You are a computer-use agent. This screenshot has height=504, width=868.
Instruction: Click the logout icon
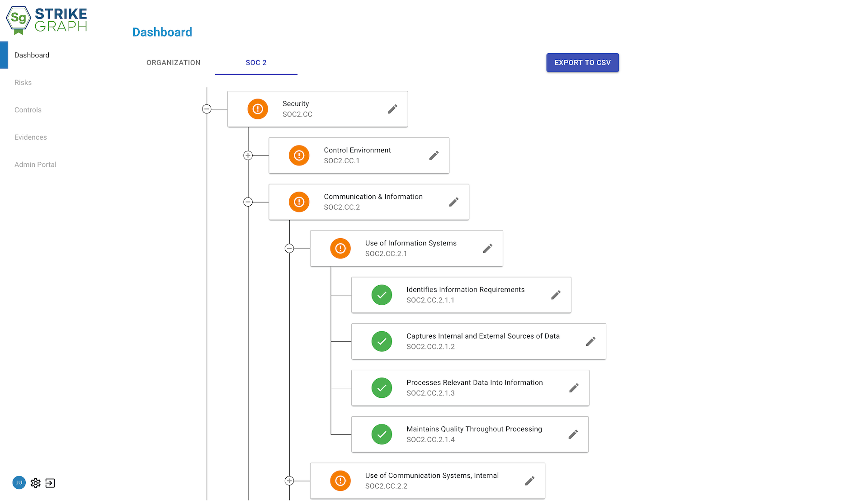50,483
